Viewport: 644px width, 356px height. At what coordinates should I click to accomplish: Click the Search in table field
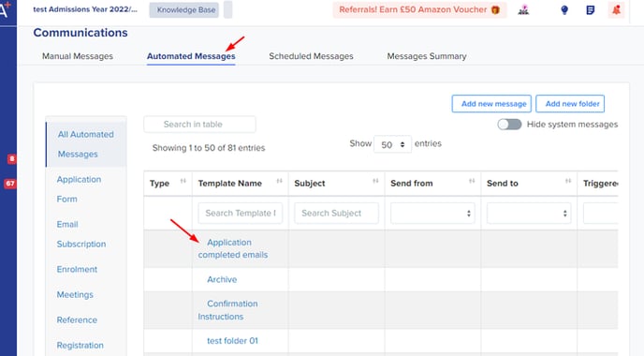[199, 125]
